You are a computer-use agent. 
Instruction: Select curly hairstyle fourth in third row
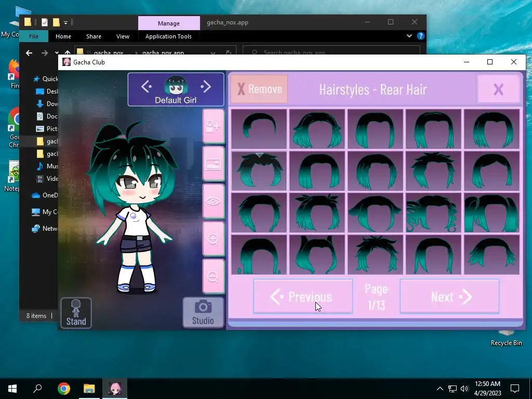click(x=434, y=212)
